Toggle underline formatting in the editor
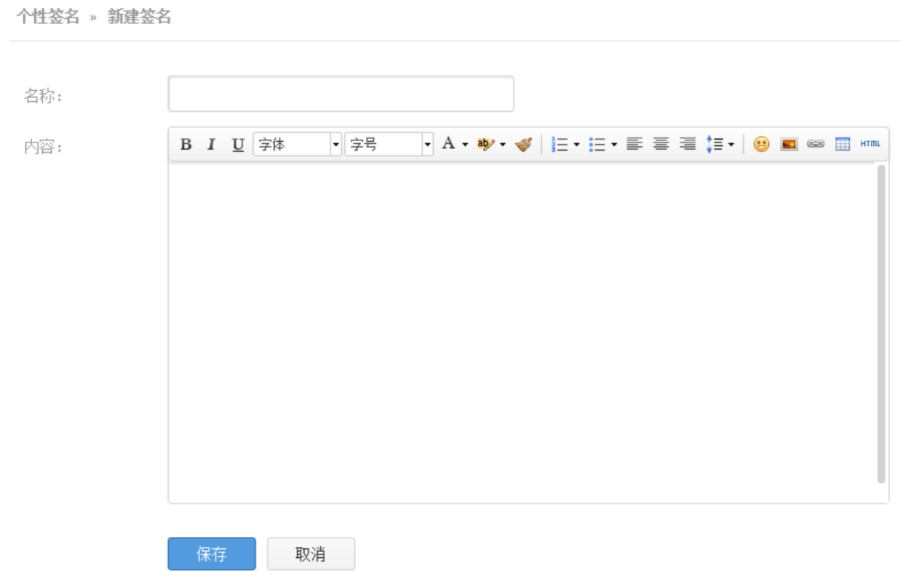 pyautogui.click(x=237, y=144)
